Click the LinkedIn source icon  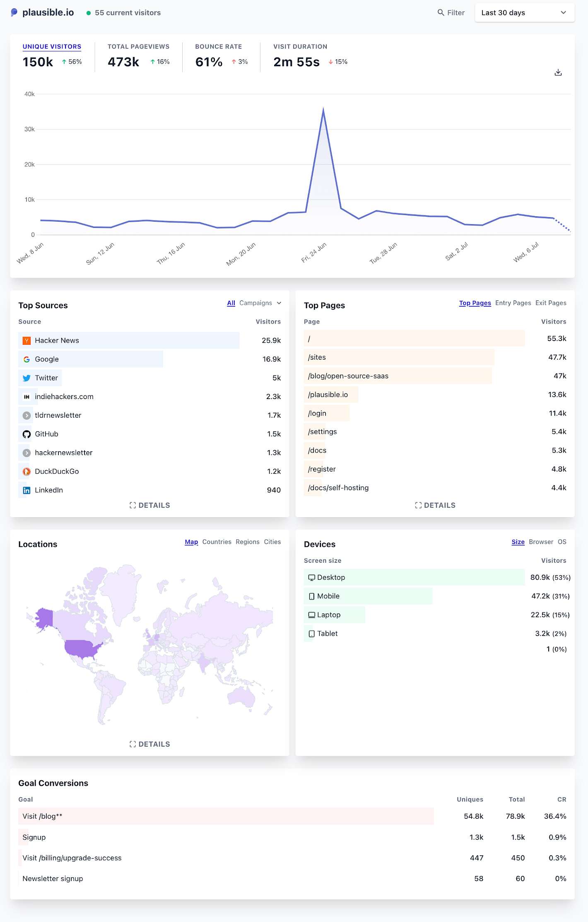27,490
